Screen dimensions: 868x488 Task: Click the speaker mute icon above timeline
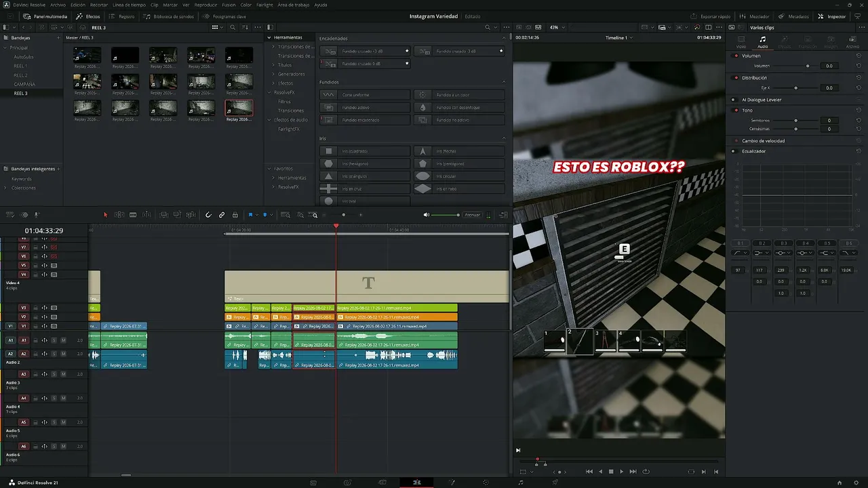[427, 215]
